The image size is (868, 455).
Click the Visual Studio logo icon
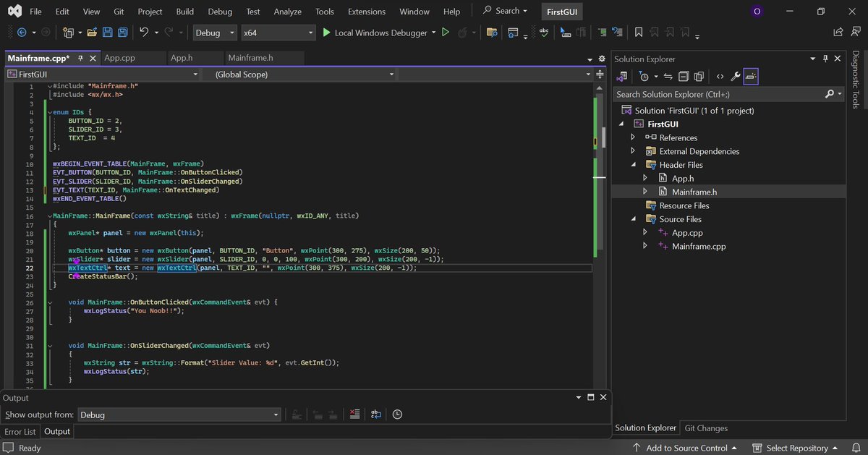14,12
